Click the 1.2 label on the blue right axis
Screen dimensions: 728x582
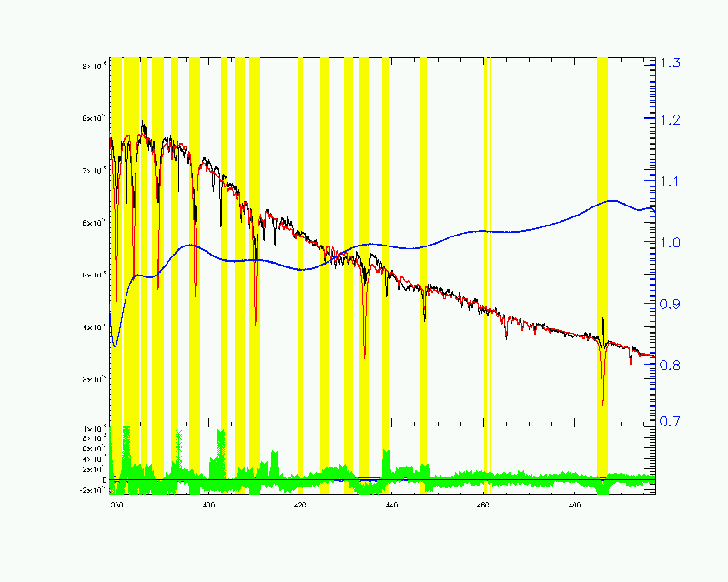670,120
